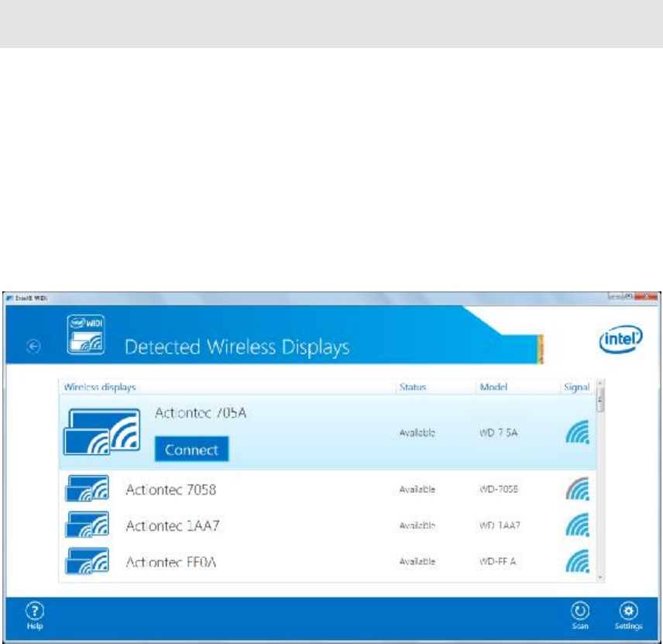Click signal strength icon for Actiontec FF0A
663x644 pixels.
pos(578,561)
